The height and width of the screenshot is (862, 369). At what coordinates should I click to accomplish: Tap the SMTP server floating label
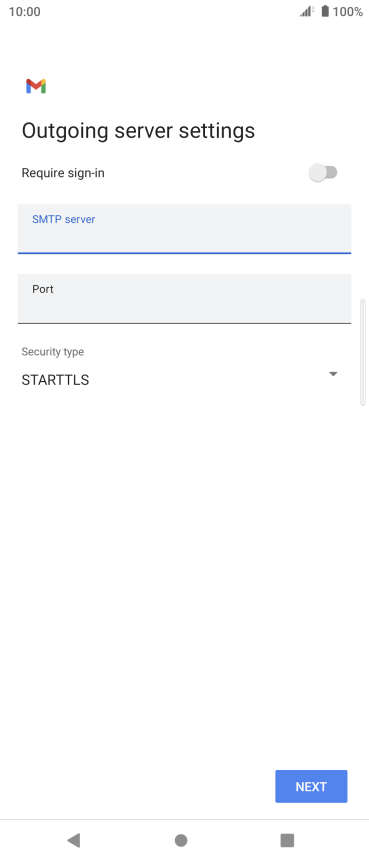[x=64, y=219]
